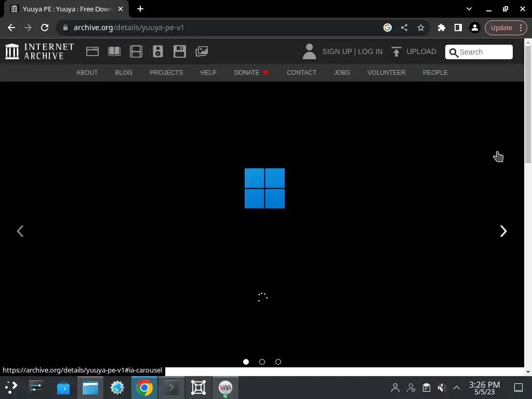The image size is (532, 399).
Task: Open the file manager in taskbar
Action: (90, 388)
